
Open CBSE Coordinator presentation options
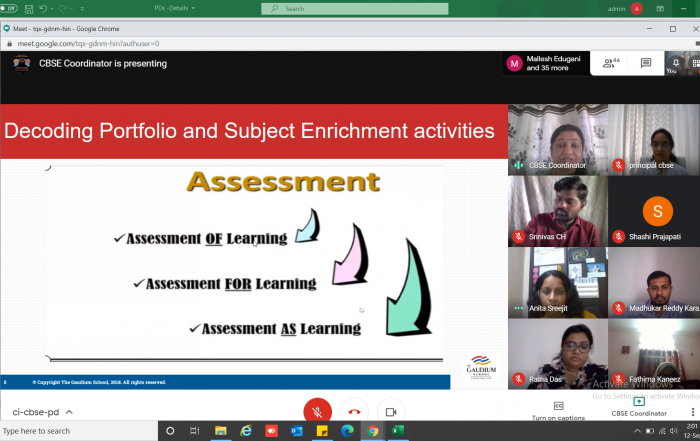coord(639,407)
